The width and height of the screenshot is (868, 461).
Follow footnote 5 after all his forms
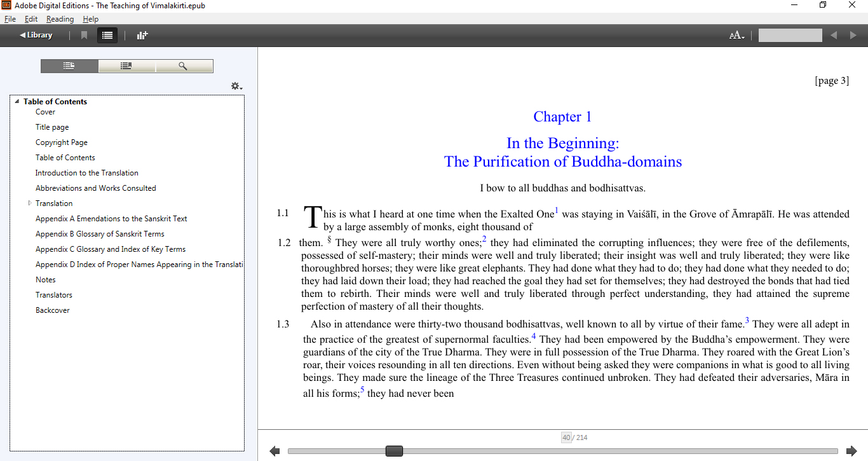click(x=363, y=389)
